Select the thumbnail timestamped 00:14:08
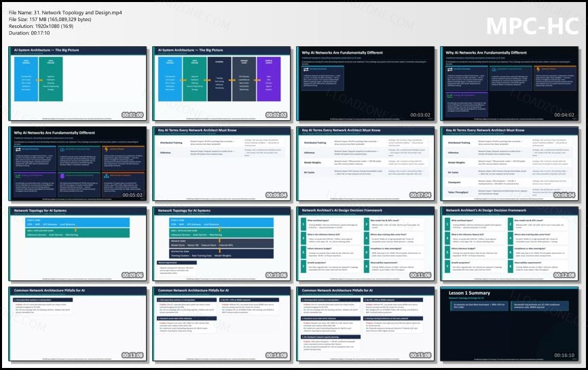Image resolution: width=588 pixels, height=370 pixels. [221, 324]
